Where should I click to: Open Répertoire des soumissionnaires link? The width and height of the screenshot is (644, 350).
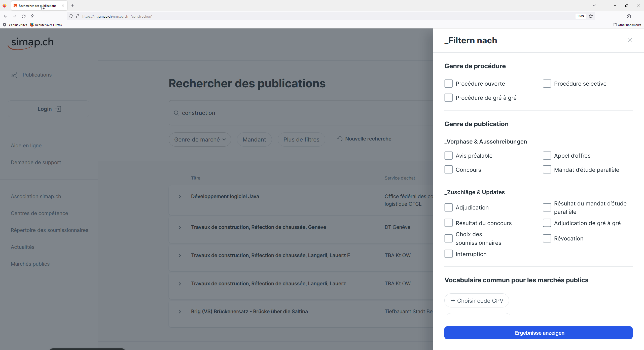49,230
